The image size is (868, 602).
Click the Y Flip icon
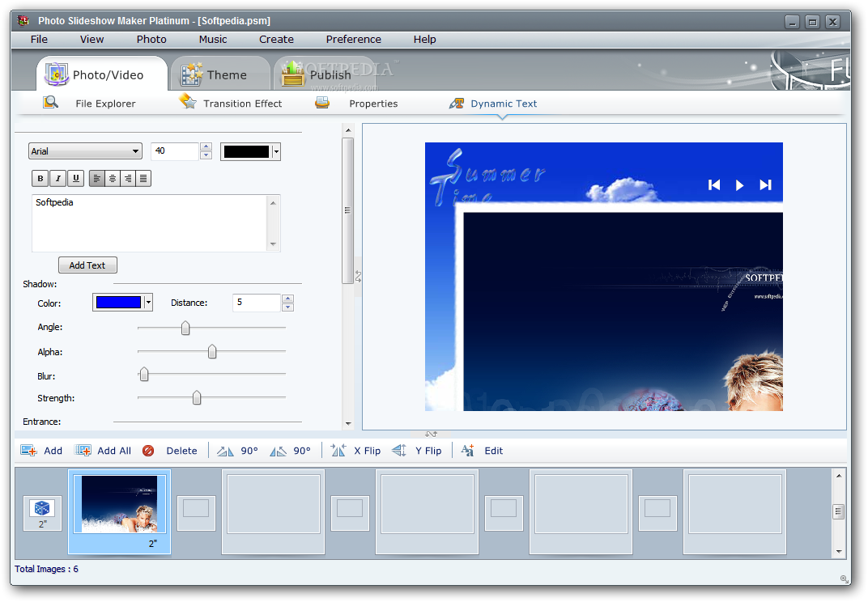coord(399,451)
